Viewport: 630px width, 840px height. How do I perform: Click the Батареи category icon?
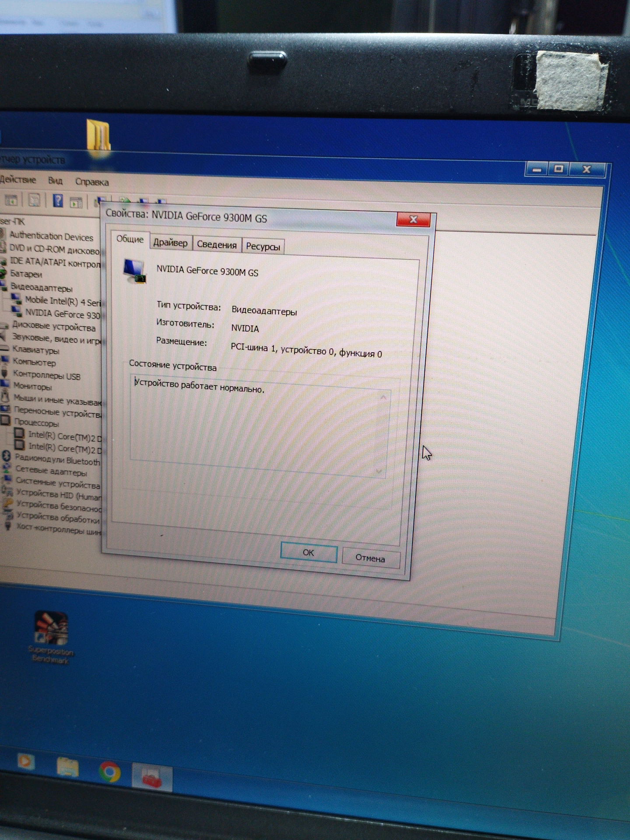[x=3, y=274]
